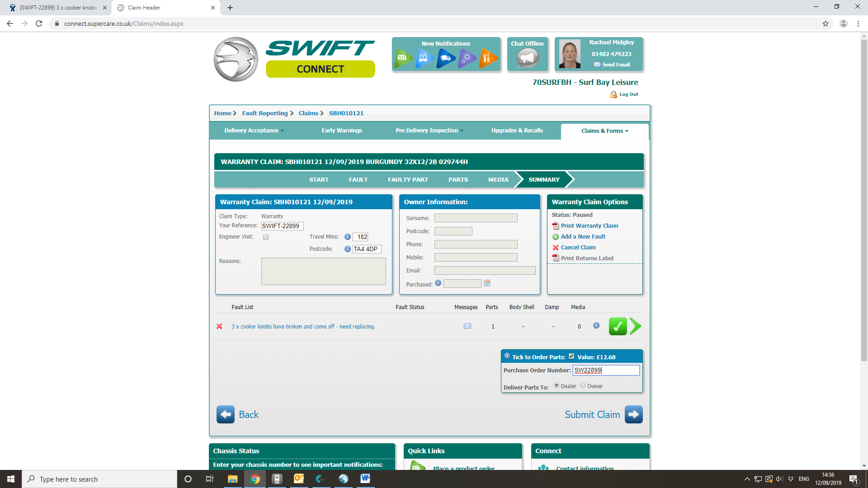Untick the Tick to Order Parts checkbox

[571, 356]
